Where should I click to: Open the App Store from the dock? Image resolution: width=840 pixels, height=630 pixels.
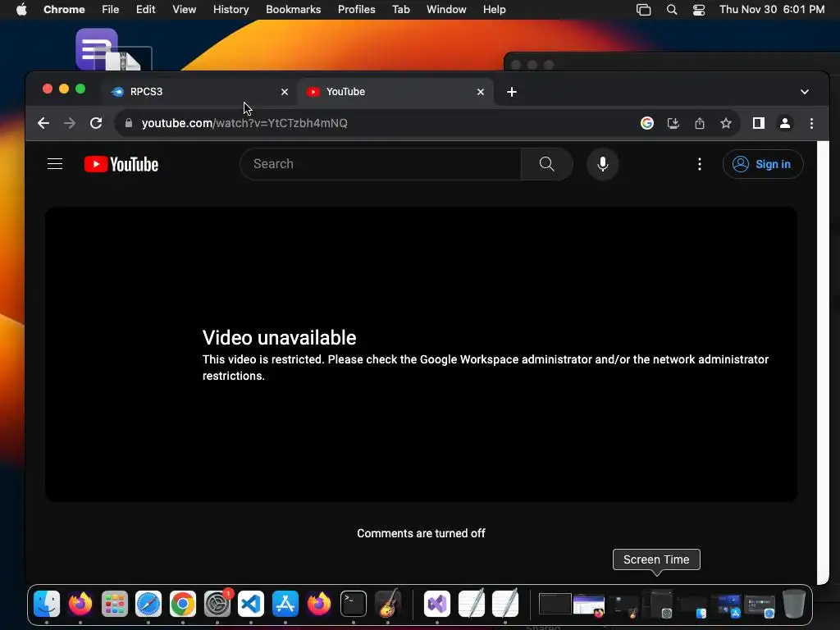coord(285,604)
